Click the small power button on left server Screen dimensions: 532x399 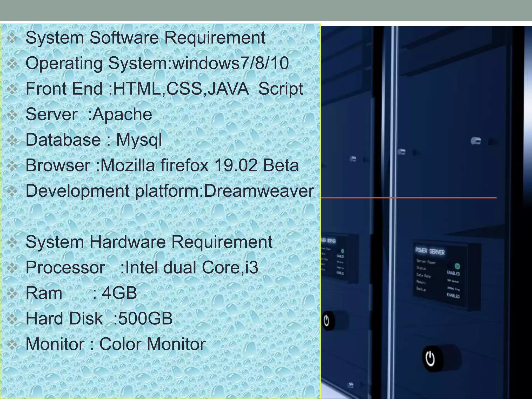click(x=327, y=321)
